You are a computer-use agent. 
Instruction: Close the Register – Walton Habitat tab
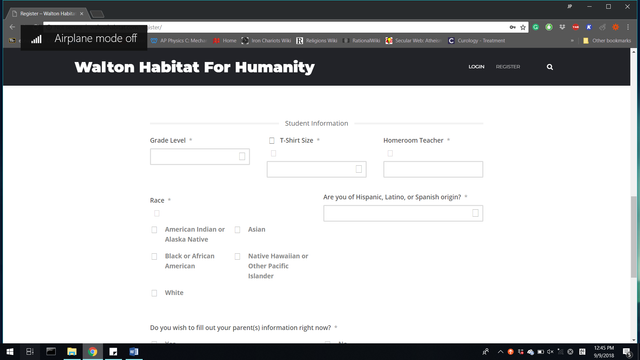pyautogui.click(x=82, y=13)
